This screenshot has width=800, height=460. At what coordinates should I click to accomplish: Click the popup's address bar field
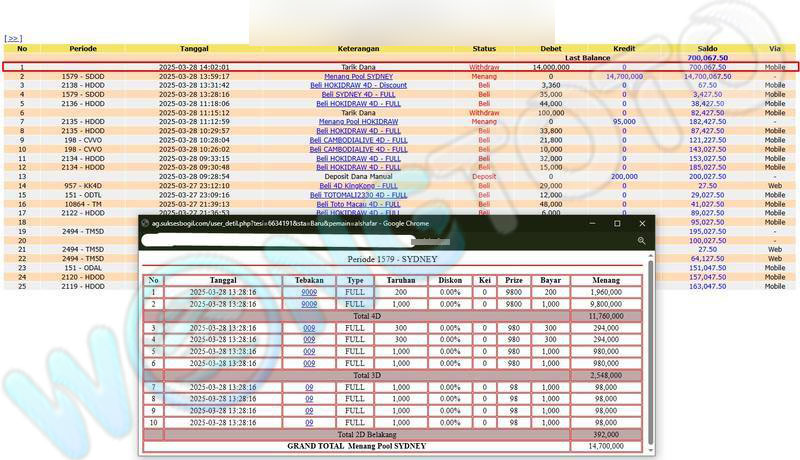pos(278,241)
